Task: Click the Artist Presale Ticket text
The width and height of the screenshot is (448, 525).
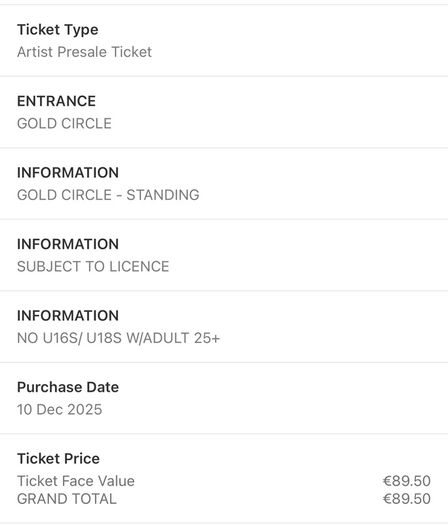Action: pyautogui.click(x=84, y=52)
